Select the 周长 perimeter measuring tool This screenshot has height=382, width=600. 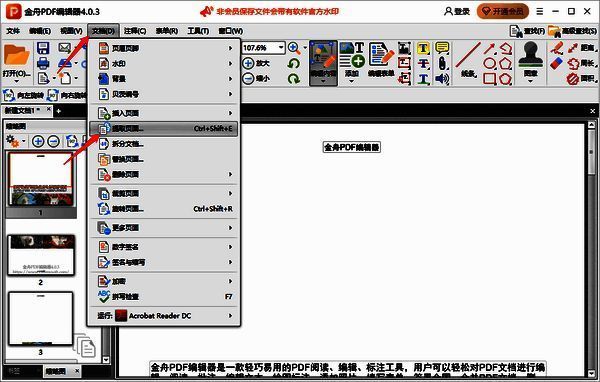click(581, 63)
